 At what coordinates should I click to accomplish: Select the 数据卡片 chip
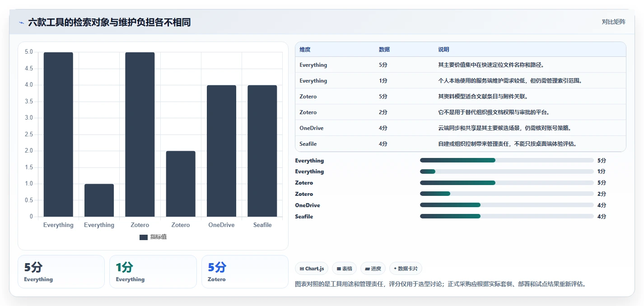coord(406,269)
